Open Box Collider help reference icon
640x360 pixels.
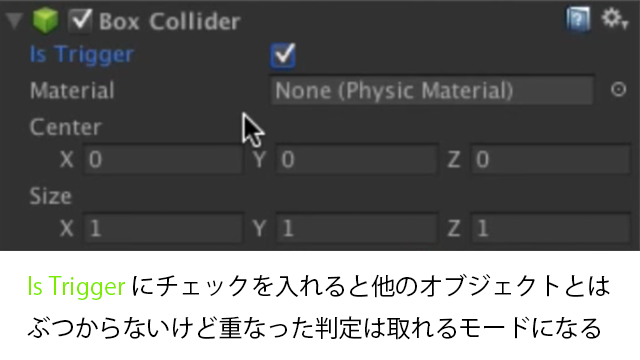578,19
